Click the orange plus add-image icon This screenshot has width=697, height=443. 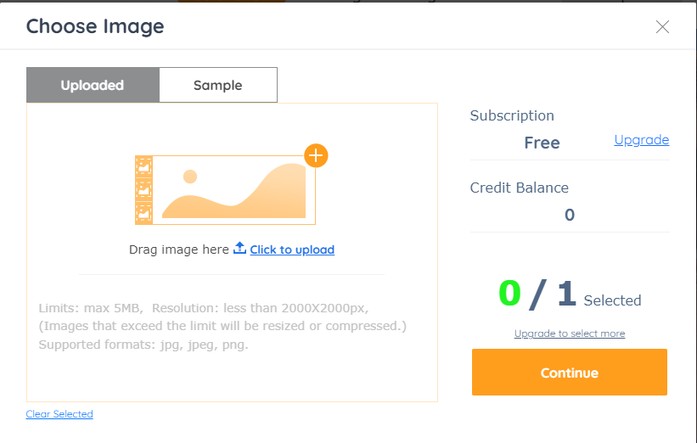(x=316, y=156)
